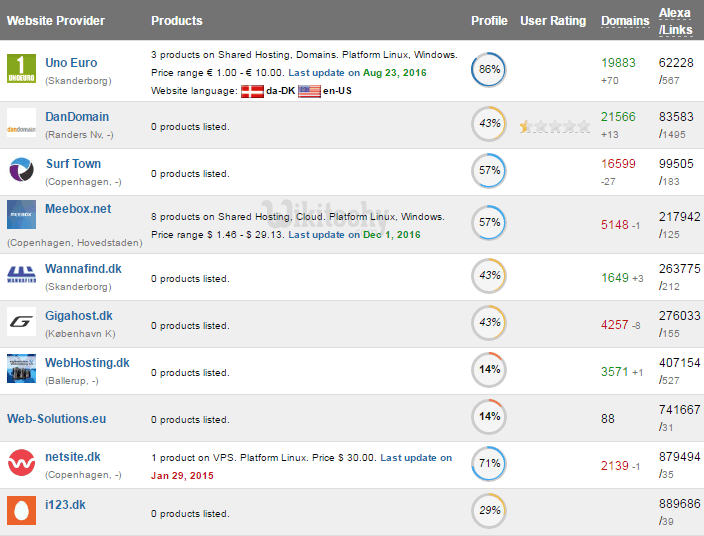Click WebHosting.dk's 14% profile circle
The image size is (704, 536).
point(489,370)
